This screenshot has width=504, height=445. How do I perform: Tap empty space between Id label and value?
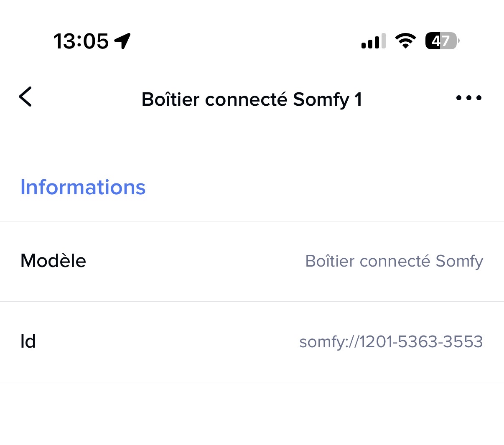coord(167,342)
